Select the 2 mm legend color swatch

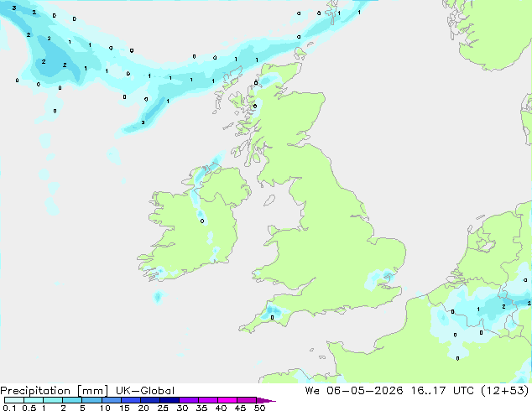(x=72, y=400)
